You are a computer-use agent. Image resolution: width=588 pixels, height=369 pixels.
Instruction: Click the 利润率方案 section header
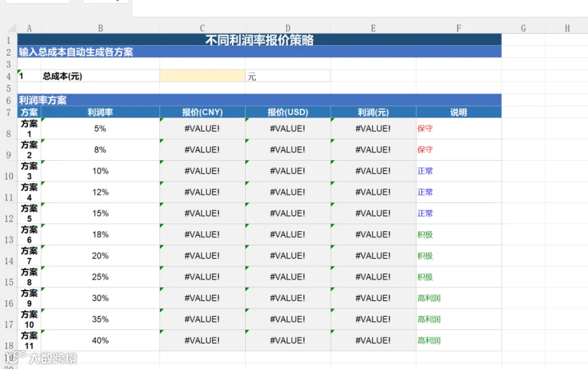[x=259, y=100]
